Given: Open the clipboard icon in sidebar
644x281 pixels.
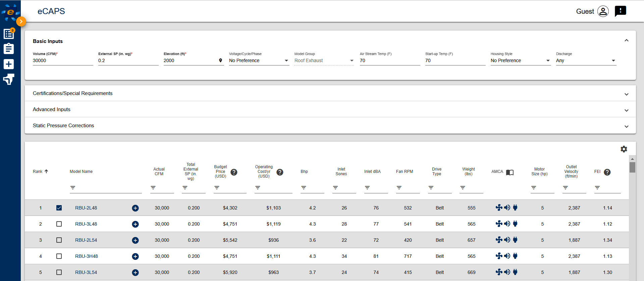Looking at the screenshot, I should (9, 49).
